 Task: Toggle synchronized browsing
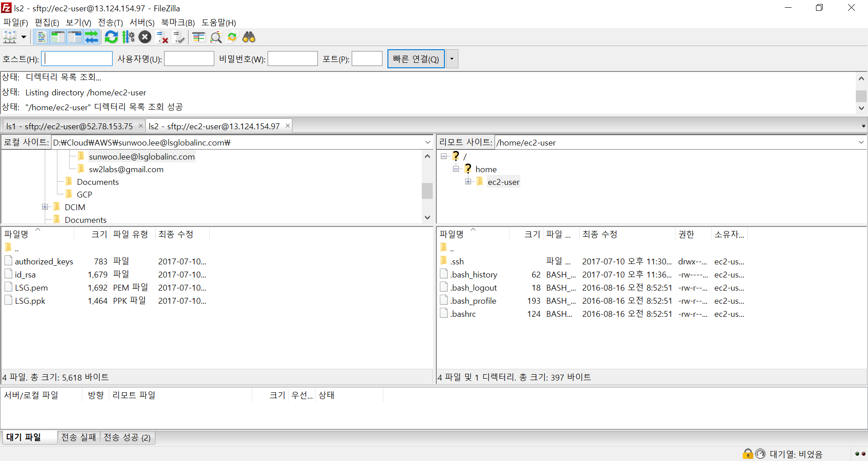232,37
